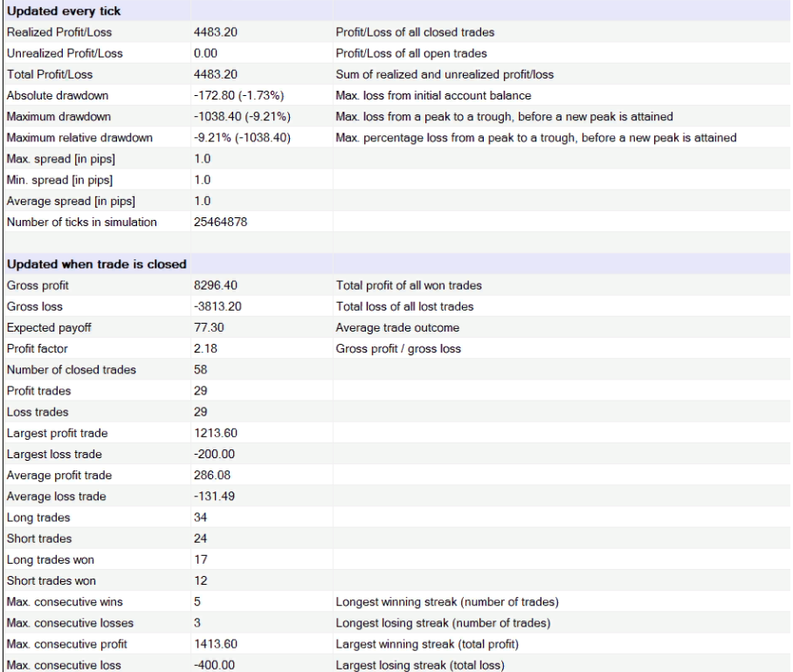793x672 pixels.
Task: Click the Expected payoff value 77.30
Action: tap(208, 327)
